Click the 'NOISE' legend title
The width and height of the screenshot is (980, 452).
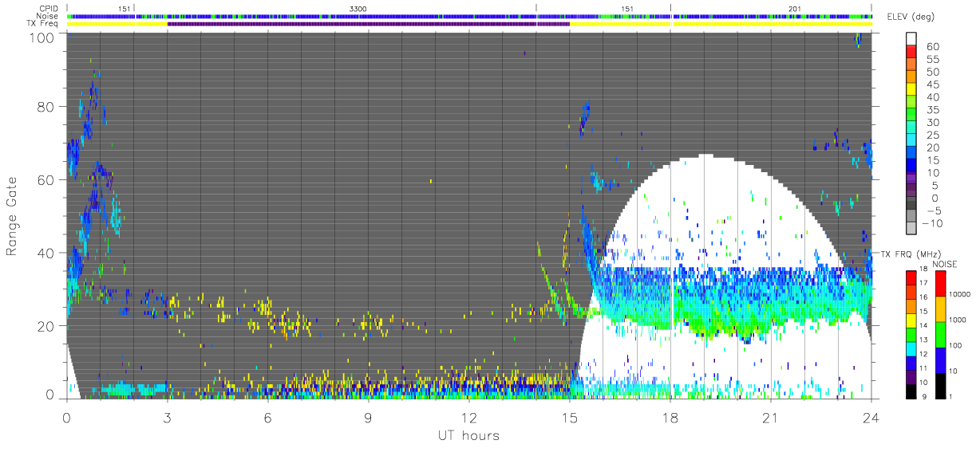(944, 264)
